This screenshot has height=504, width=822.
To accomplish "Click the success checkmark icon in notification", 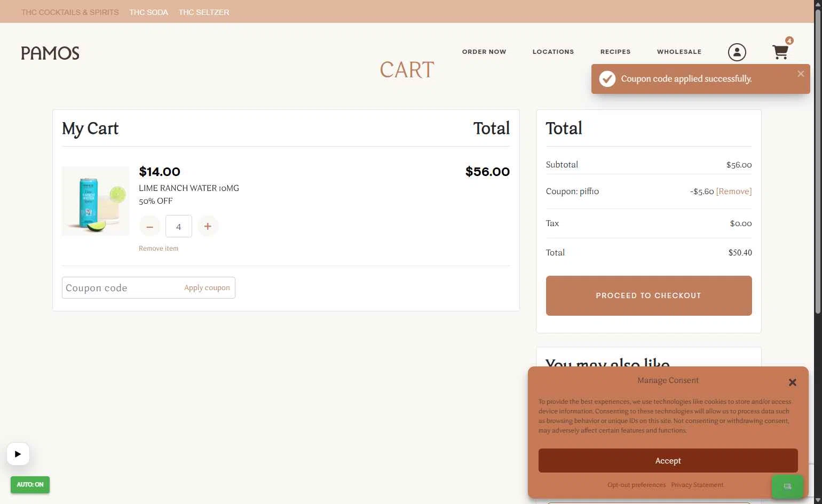I will click(x=607, y=79).
